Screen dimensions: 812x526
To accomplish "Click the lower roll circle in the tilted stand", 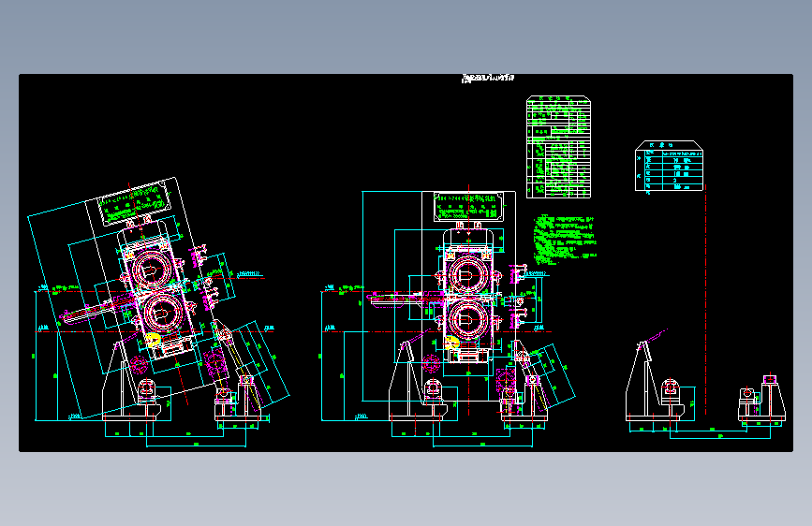I will click(x=162, y=314).
